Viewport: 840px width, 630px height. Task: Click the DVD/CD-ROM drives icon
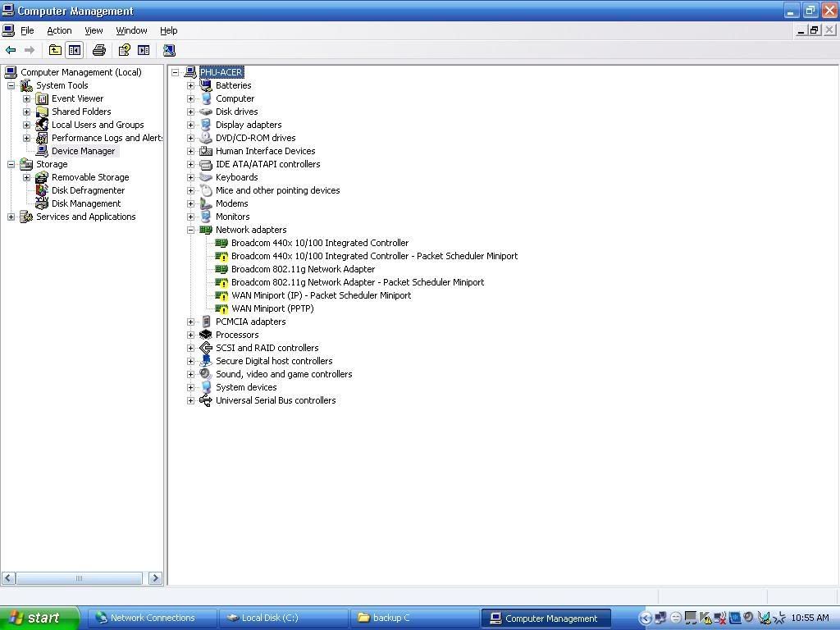(206, 138)
